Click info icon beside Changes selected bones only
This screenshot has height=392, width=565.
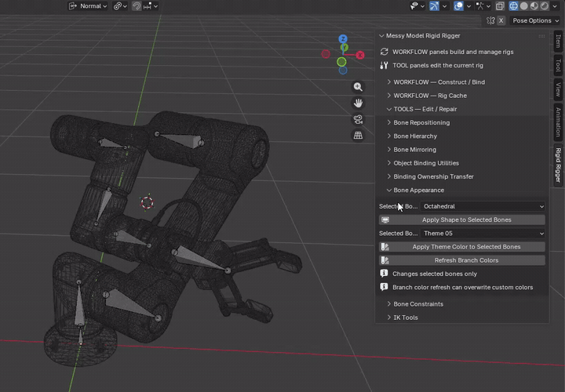[x=384, y=274]
